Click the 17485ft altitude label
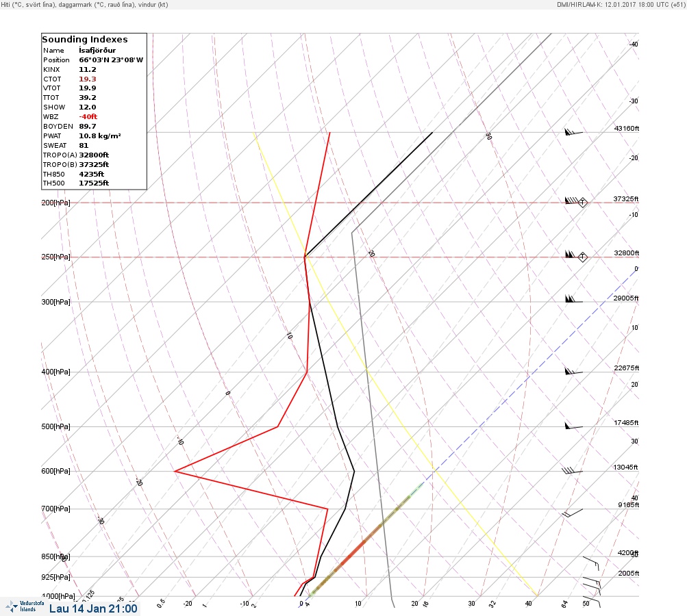Viewport: 687px width, 616px height. [626, 423]
